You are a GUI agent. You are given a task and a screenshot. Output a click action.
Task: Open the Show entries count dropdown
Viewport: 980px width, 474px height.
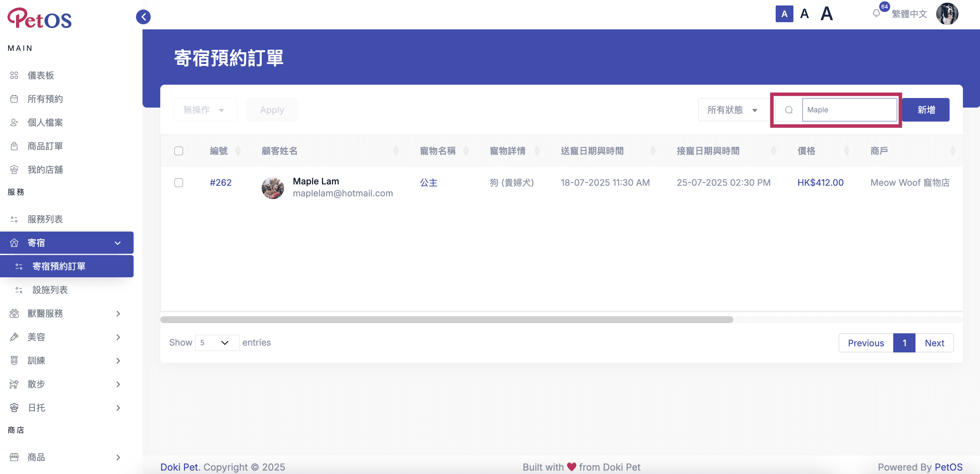[217, 343]
